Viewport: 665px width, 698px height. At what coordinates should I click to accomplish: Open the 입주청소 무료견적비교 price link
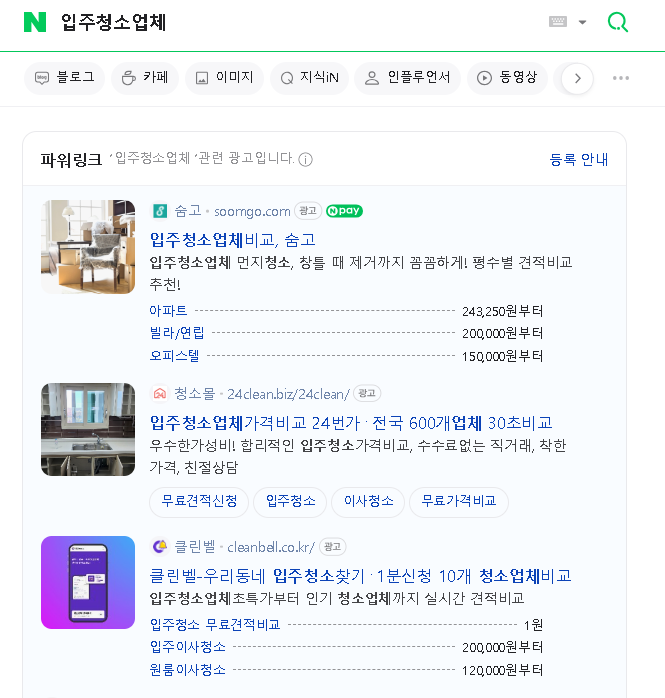coord(215,625)
